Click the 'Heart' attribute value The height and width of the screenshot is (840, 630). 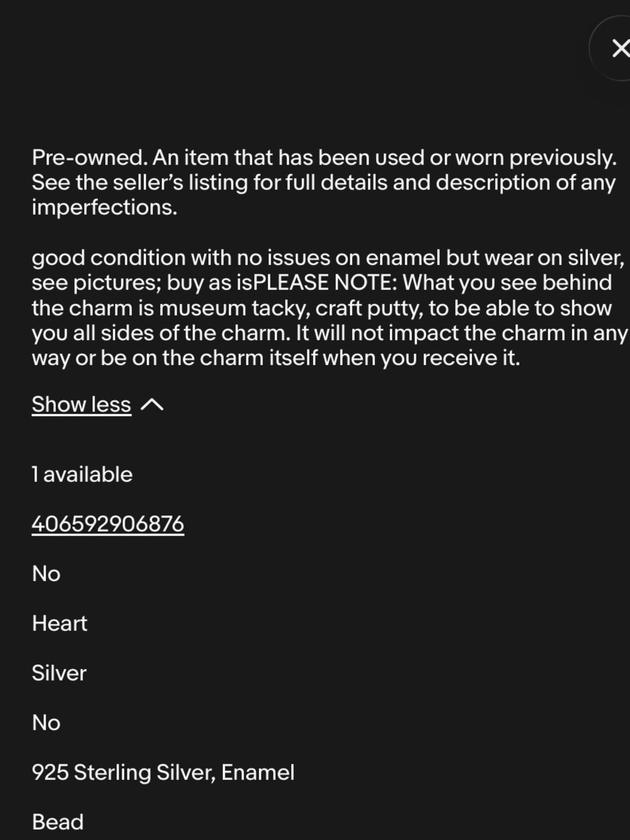point(59,623)
